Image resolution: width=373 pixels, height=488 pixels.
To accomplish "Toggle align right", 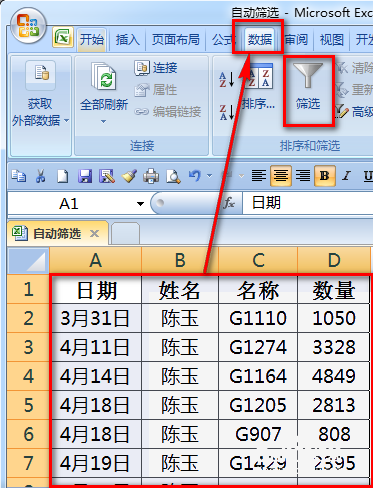I will [303, 175].
